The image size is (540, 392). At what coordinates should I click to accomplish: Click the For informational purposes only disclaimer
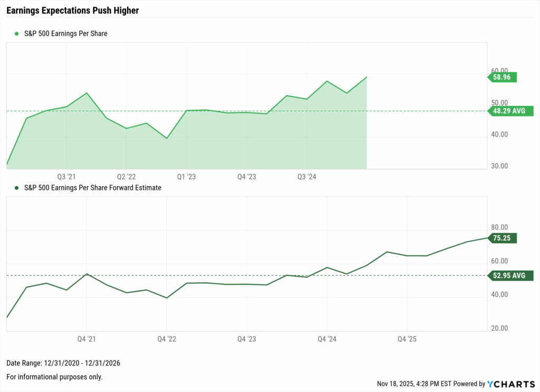[54, 377]
